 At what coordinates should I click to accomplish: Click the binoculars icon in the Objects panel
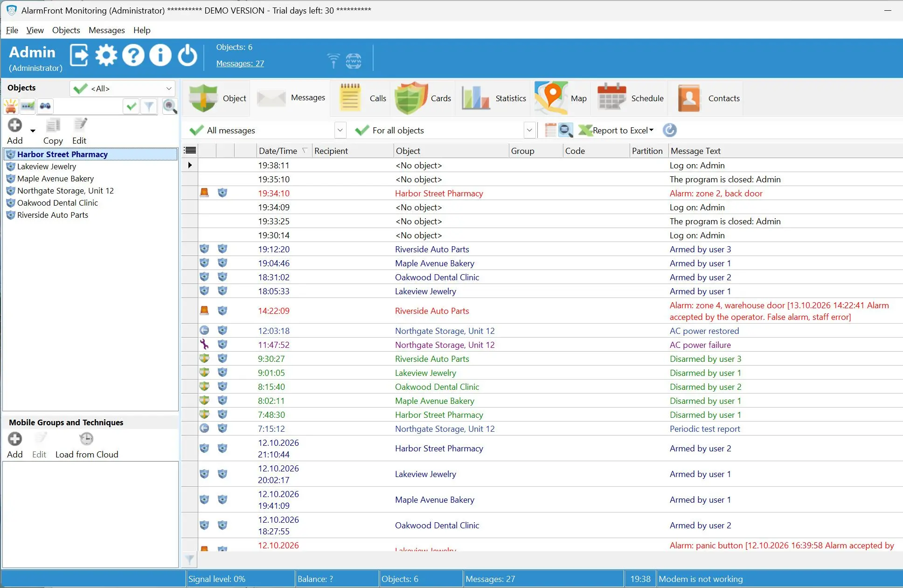[x=45, y=106]
